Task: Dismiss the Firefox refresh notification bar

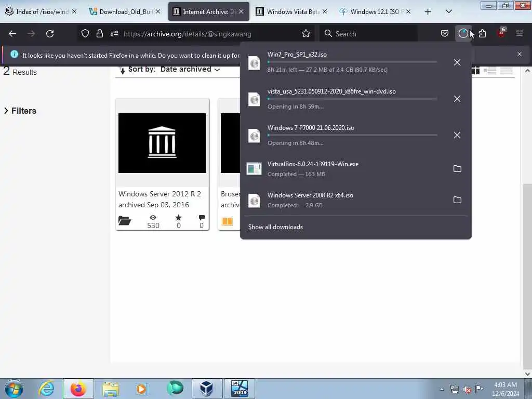Action: (x=519, y=54)
